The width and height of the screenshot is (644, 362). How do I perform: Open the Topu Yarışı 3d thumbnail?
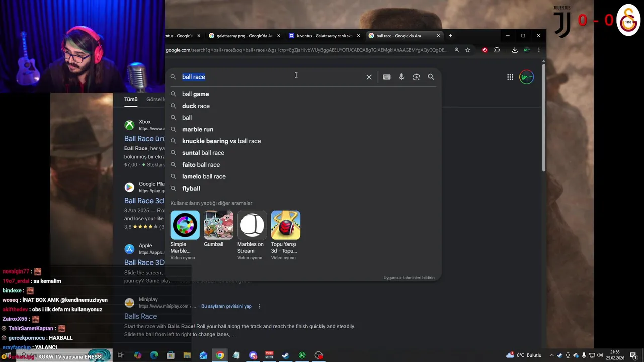tap(285, 225)
